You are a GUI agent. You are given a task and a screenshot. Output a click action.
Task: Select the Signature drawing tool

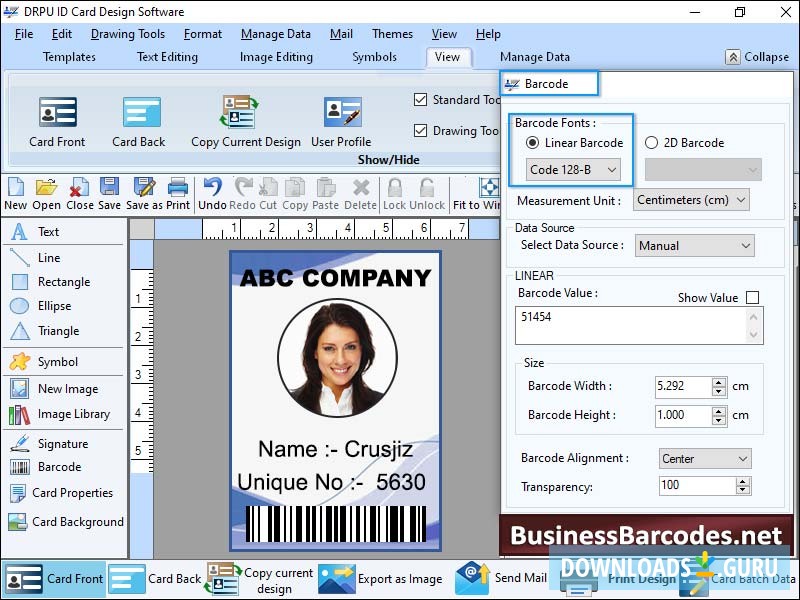[x=50, y=442]
